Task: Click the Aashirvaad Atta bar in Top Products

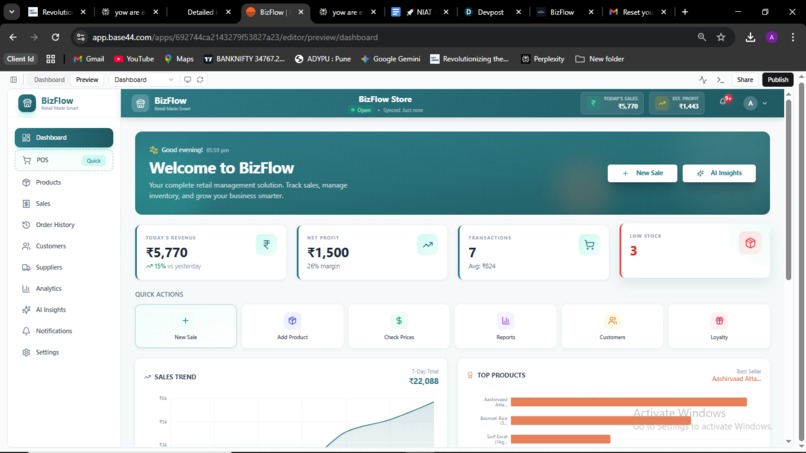Action: pyautogui.click(x=629, y=402)
